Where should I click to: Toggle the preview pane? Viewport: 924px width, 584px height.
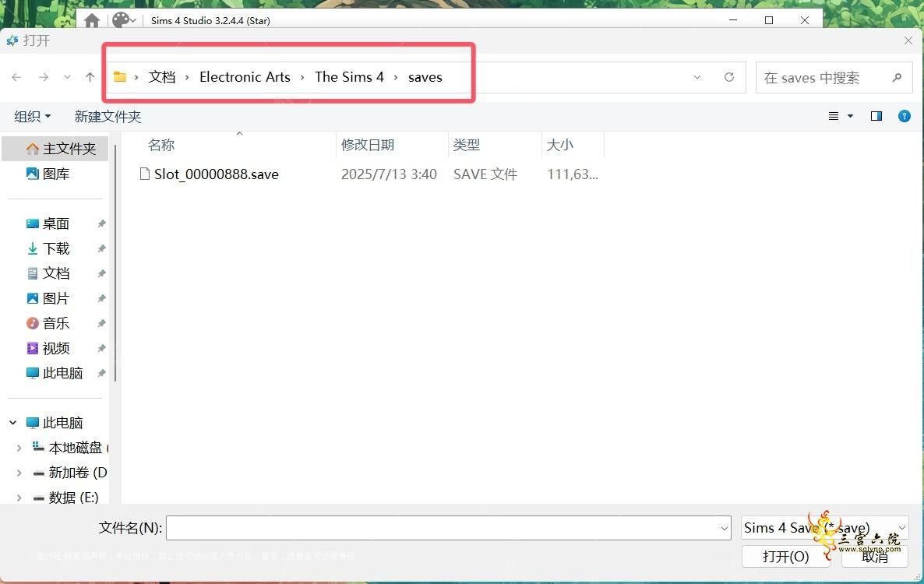(x=876, y=116)
